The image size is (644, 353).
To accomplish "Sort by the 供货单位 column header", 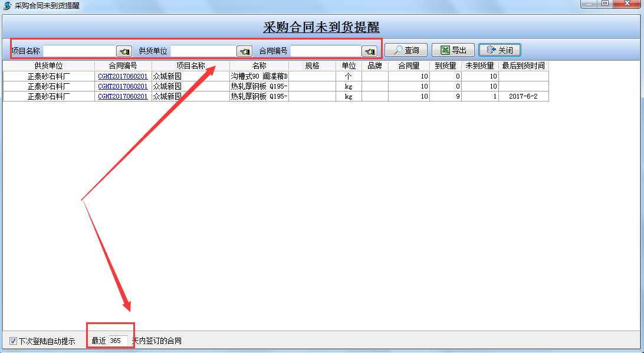I will (48, 66).
